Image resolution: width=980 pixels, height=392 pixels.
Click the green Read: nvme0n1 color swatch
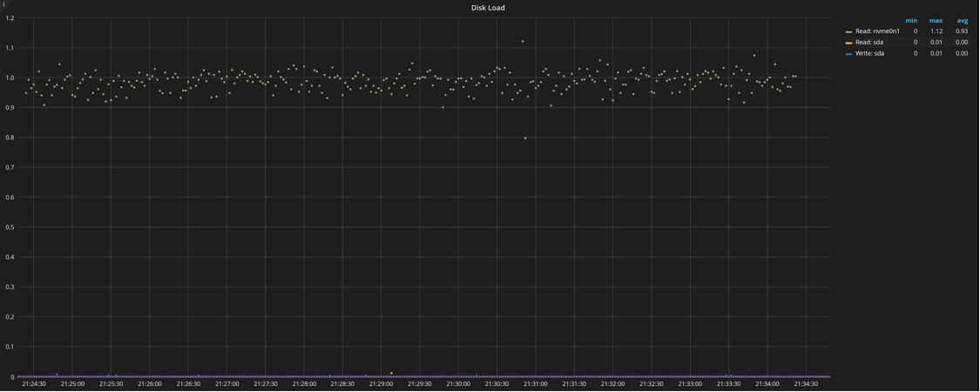(848, 31)
